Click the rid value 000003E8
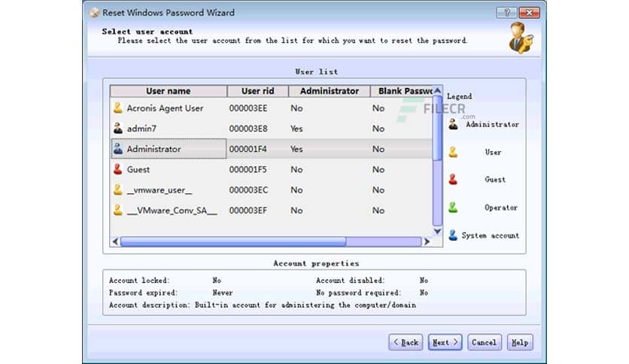This screenshot has height=364, width=629. point(248,129)
